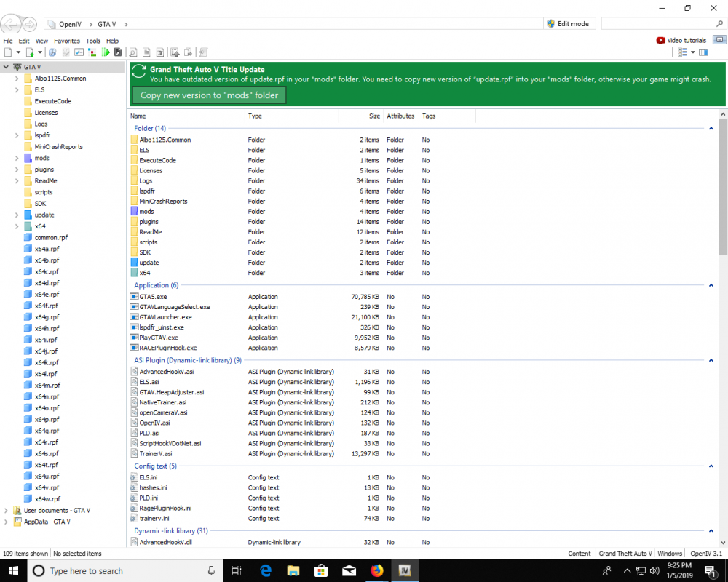
Task: Click the OpenIV search input field
Action: (x=655, y=24)
